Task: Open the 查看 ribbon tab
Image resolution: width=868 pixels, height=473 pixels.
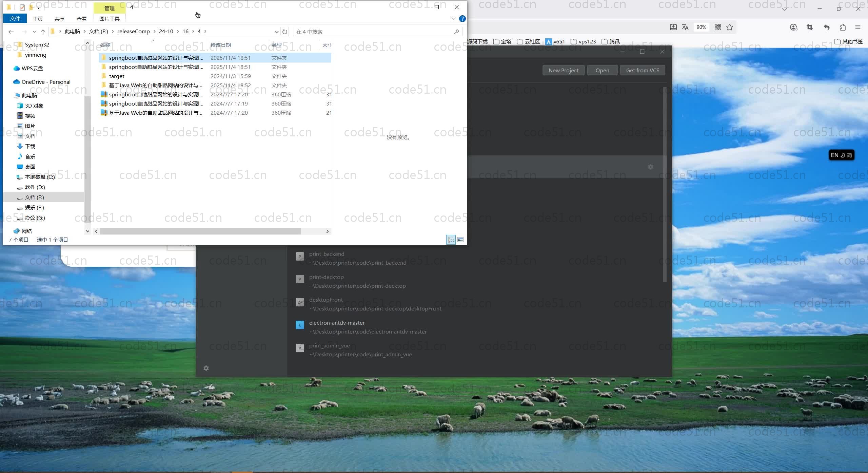Action: [81, 19]
